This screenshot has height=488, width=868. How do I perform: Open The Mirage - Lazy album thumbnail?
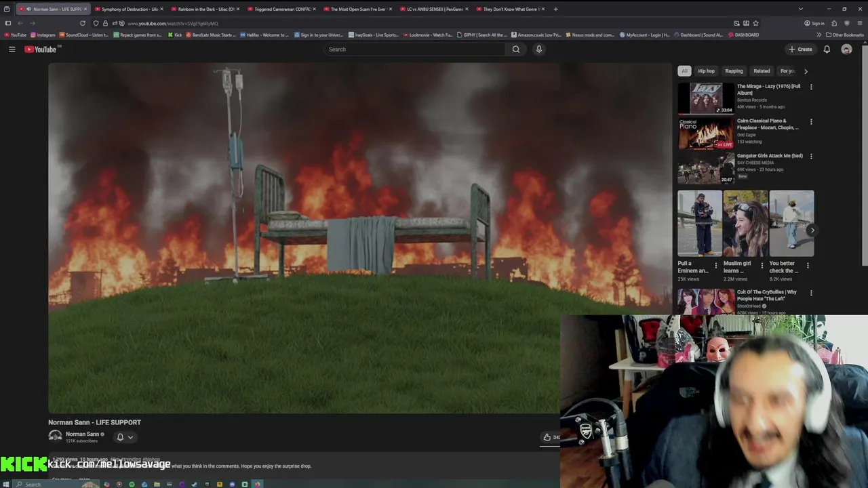(706, 98)
